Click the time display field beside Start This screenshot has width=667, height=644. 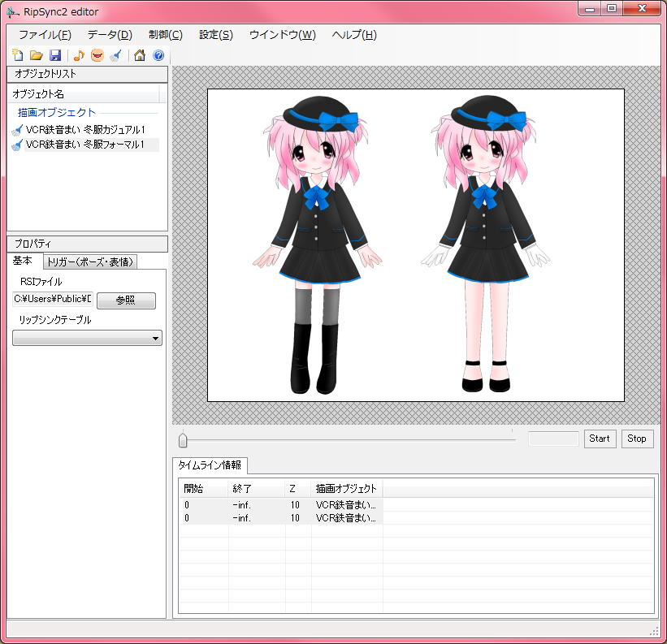(x=553, y=439)
